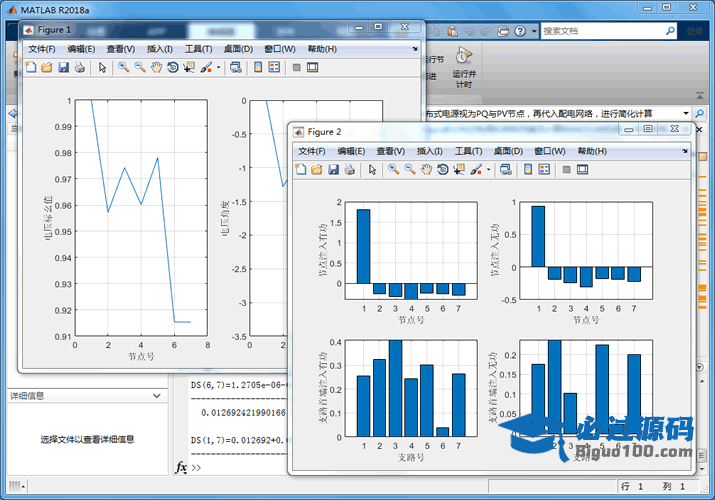715x500 pixels.
Task: Open 插入(I) menu in Figure 2
Action: coord(430,151)
